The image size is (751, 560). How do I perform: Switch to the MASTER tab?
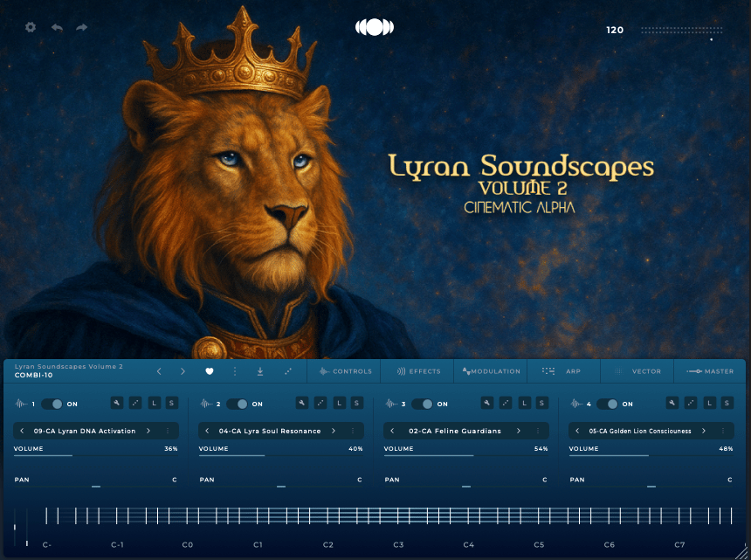point(710,371)
